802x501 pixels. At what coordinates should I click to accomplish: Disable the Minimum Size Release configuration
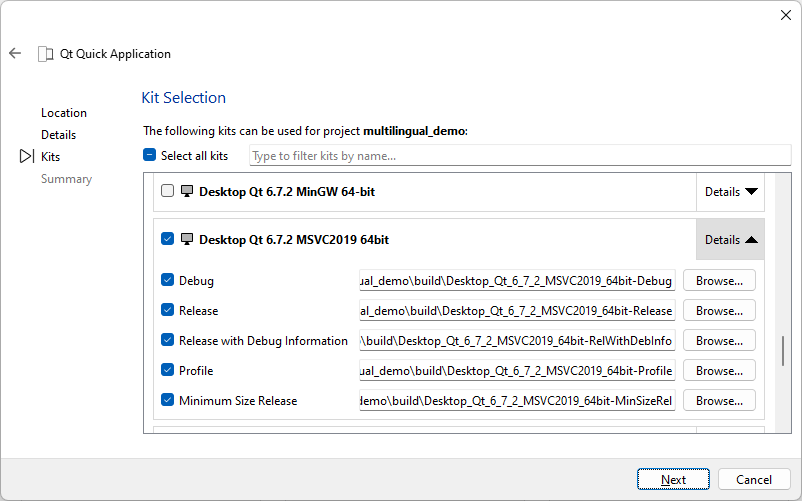(167, 401)
